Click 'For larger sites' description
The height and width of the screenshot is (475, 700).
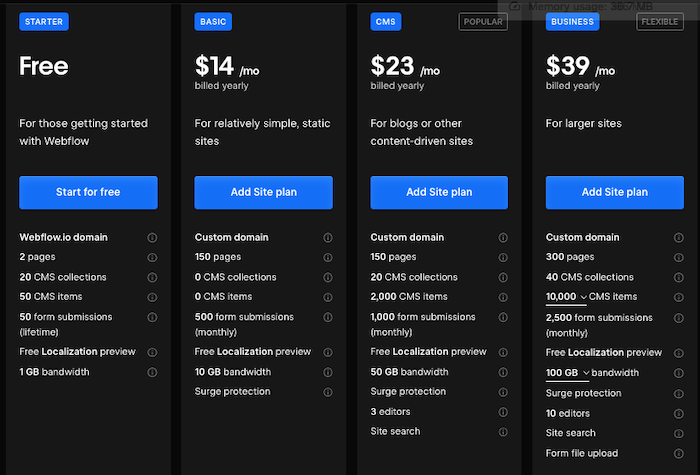pos(583,124)
